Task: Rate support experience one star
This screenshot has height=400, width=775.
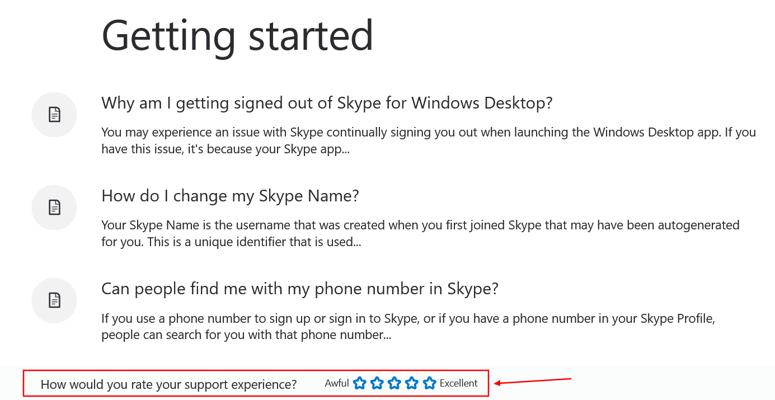Action: pos(360,383)
